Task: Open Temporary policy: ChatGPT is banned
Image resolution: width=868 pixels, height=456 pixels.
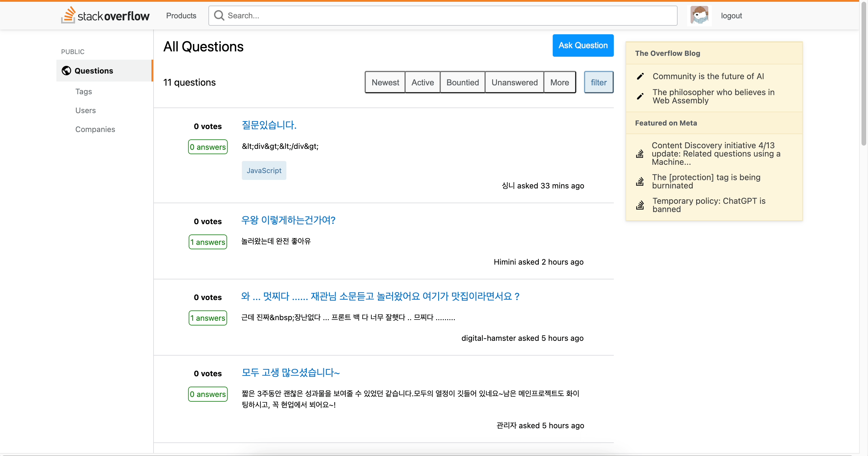Action: click(x=709, y=205)
